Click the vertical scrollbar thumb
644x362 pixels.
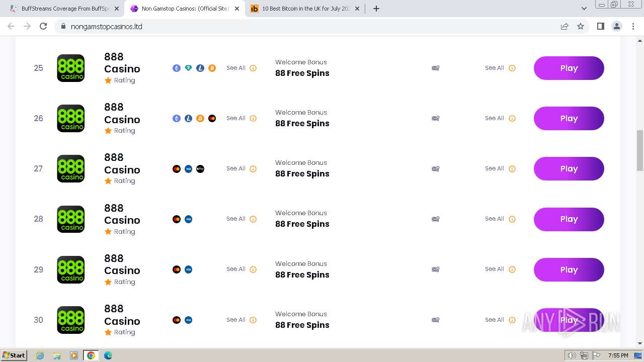(x=640, y=150)
